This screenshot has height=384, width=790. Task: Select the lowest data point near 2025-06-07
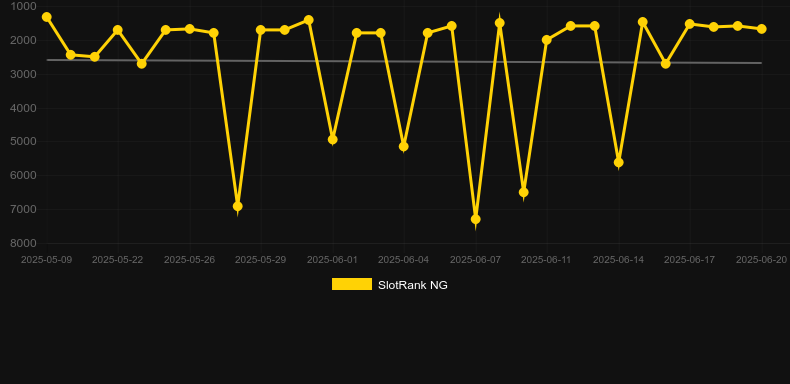point(476,219)
